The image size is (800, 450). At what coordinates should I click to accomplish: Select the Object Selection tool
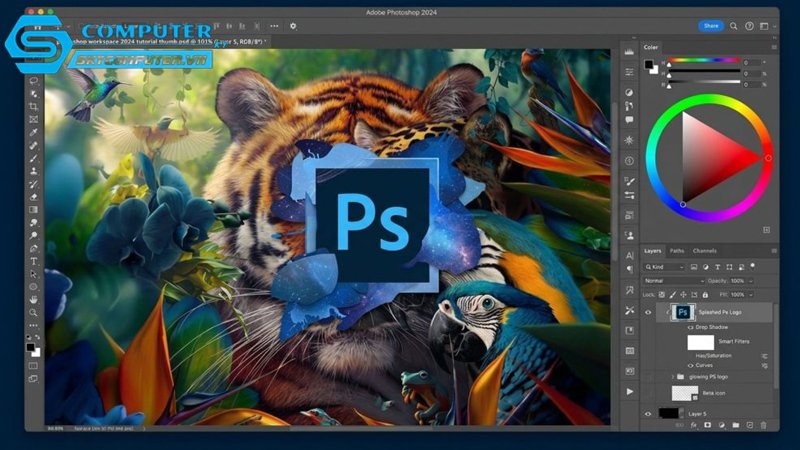point(34,94)
